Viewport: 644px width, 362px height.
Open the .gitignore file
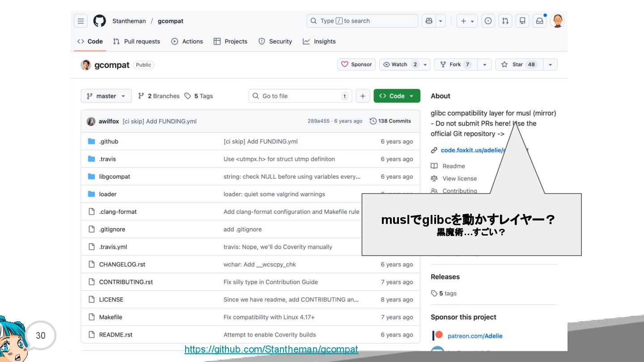pyautogui.click(x=112, y=229)
